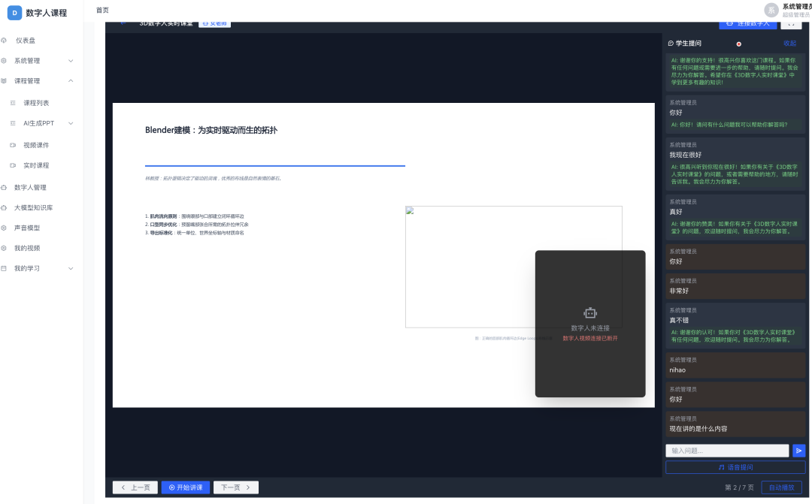Viewport: 812px width, 504px height.
Task: Toggle the 自动播放 auto play button
Action: point(781,487)
